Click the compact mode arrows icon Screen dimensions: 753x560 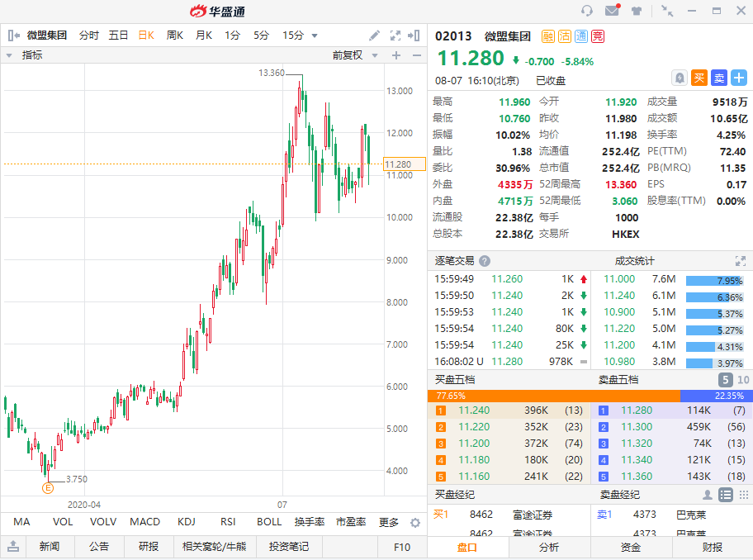[667, 11]
